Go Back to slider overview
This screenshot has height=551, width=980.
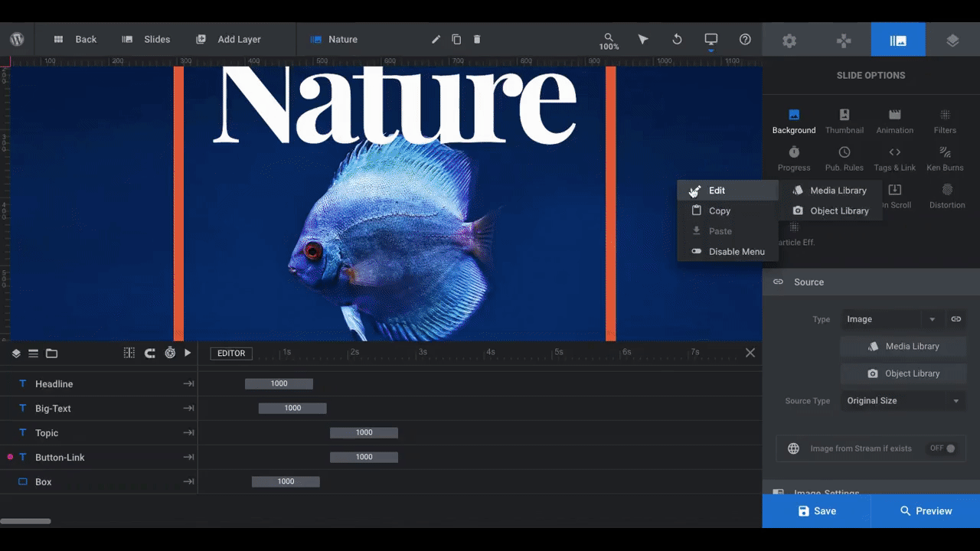point(75,39)
